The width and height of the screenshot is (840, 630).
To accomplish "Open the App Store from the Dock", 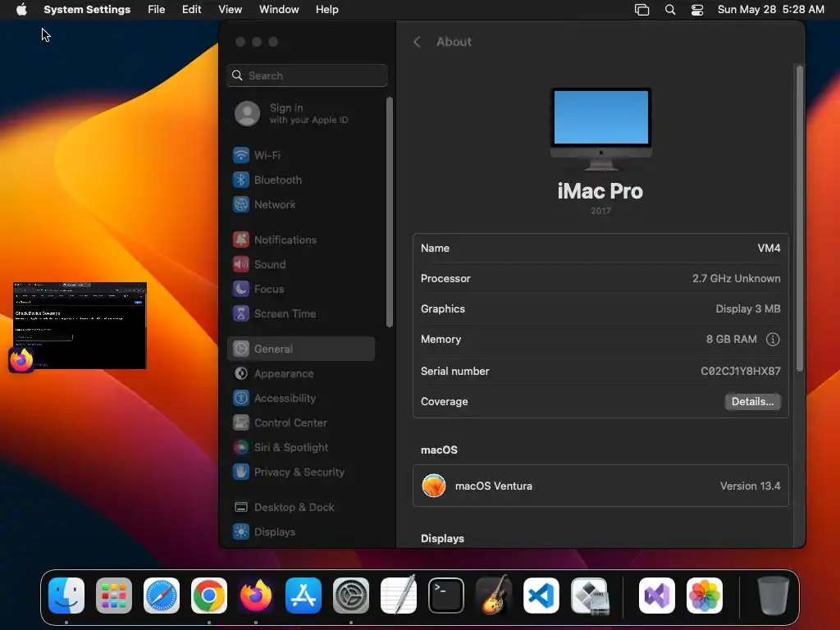I will pos(304,596).
